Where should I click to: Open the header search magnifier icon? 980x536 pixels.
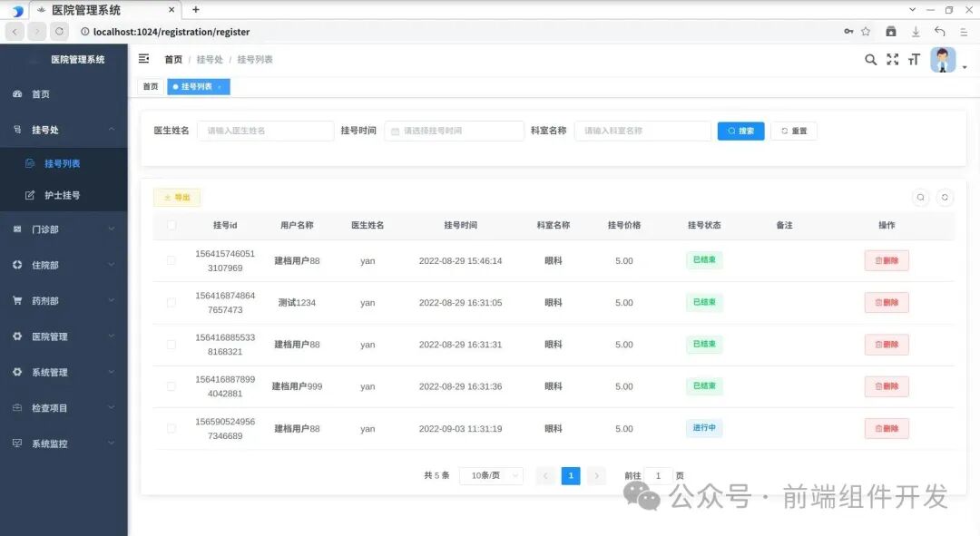pyautogui.click(x=870, y=59)
